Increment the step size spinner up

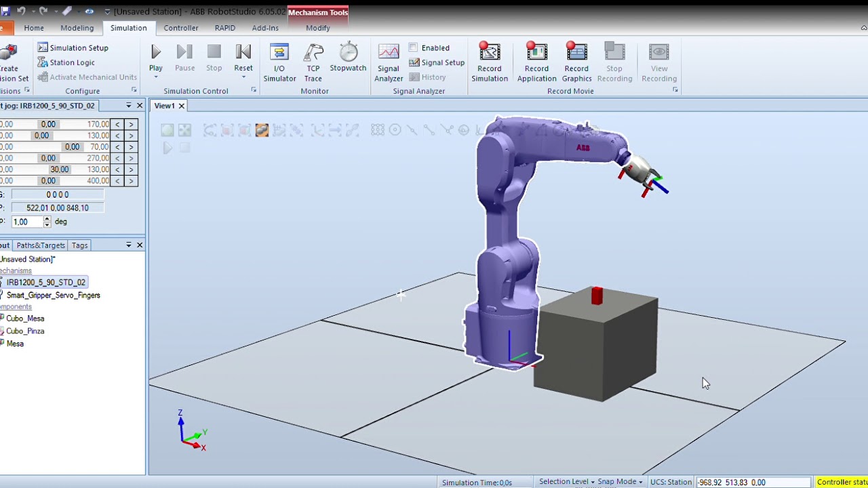click(x=47, y=219)
